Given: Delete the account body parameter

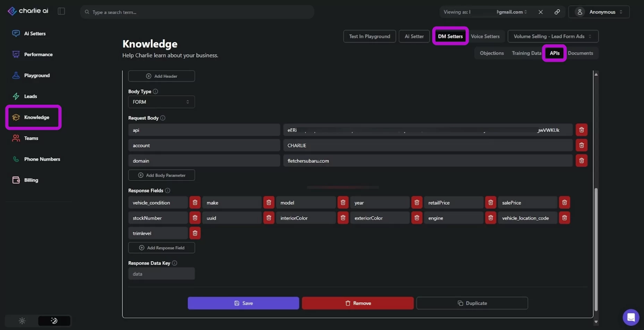Looking at the screenshot, I should point(582,145).
